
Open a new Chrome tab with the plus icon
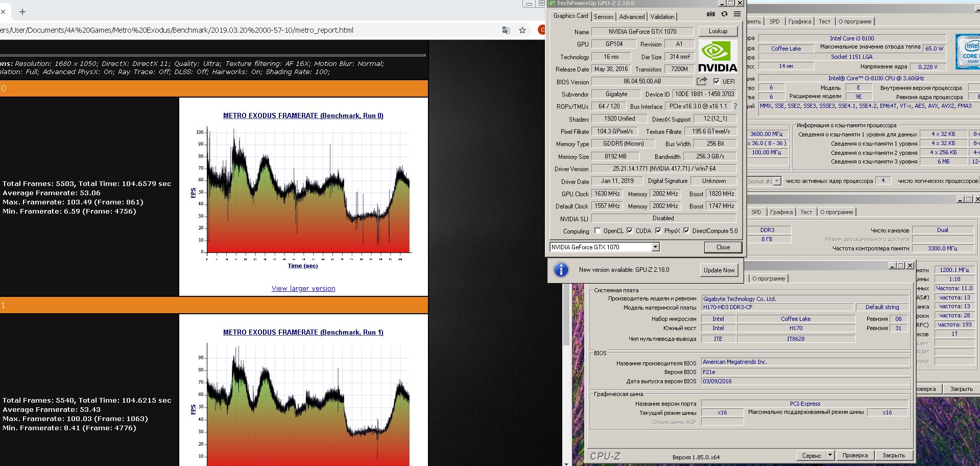[x=22, y=11]
